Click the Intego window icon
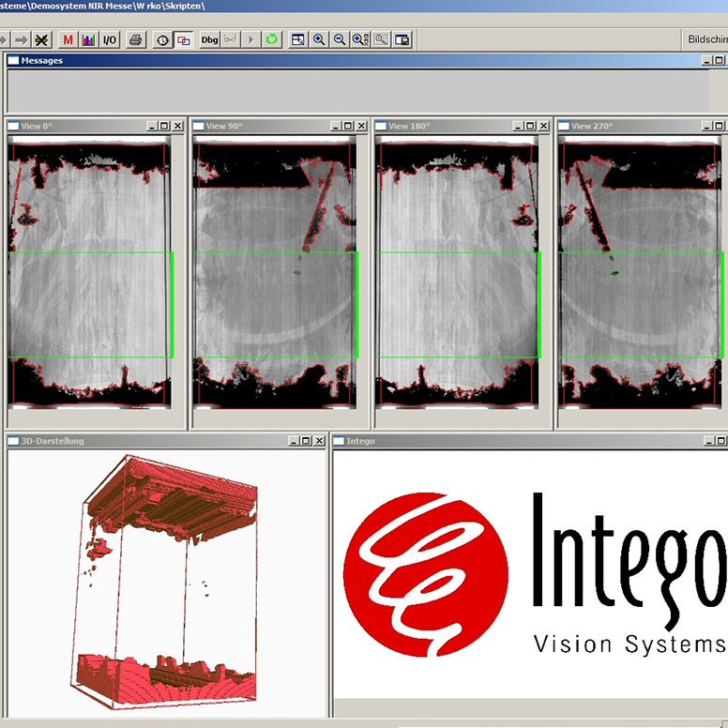Screen dimensions: 728x728 [339, 441]
